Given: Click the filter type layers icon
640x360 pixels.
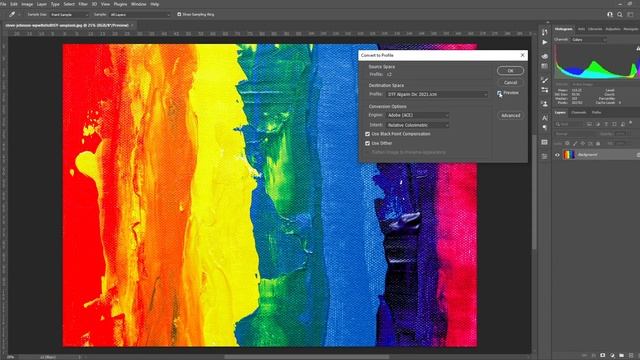Looking at the screenshot, I should point(606,124).
